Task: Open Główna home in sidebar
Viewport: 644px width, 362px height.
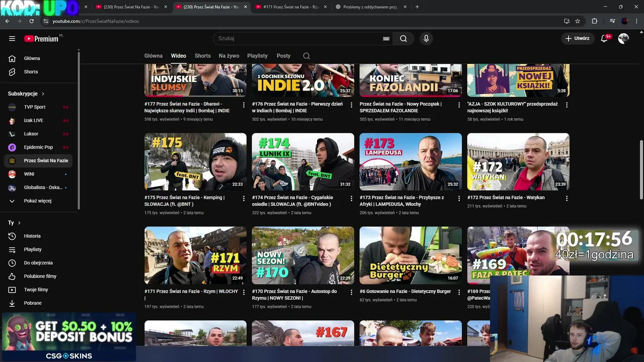Action: coord(39,58)
